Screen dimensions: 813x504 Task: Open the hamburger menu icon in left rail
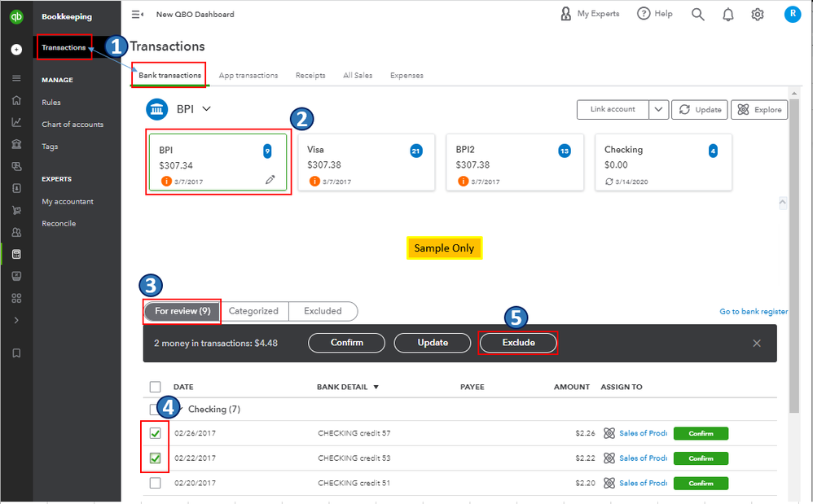[x=16, y=78]
